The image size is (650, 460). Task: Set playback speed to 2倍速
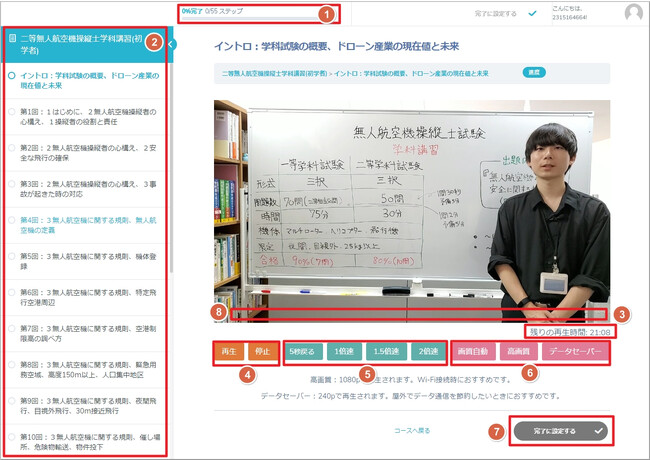pos(427,352)
